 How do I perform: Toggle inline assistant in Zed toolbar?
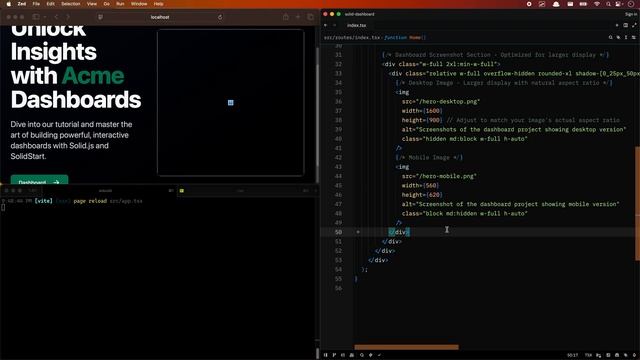click(618, 38)
